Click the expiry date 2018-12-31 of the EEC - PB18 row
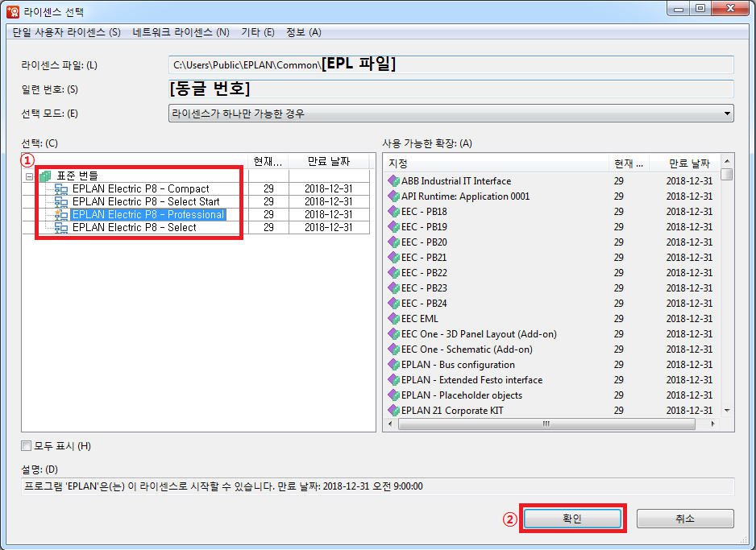Screen dimensions: 756x550 [x=689, y=212]
